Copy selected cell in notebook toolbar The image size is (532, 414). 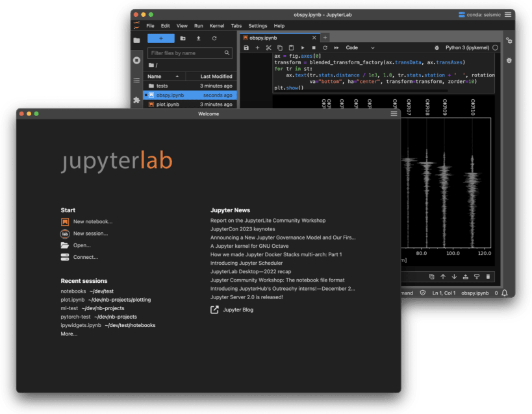pyautogui.click(x=280, y=48)
